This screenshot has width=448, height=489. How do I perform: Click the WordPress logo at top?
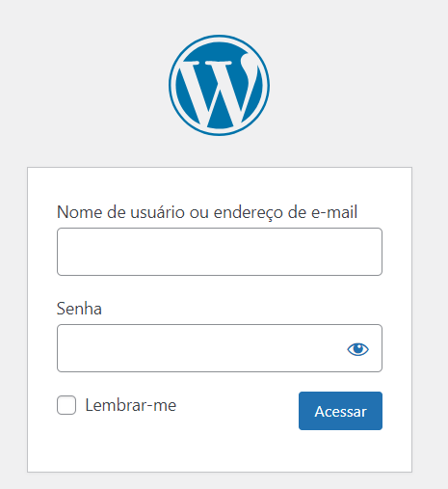(219, 85)
